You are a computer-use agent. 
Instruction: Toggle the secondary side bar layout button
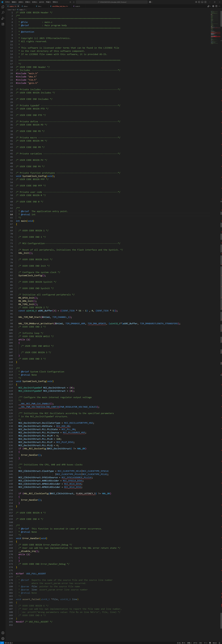[x=205, y=2]
